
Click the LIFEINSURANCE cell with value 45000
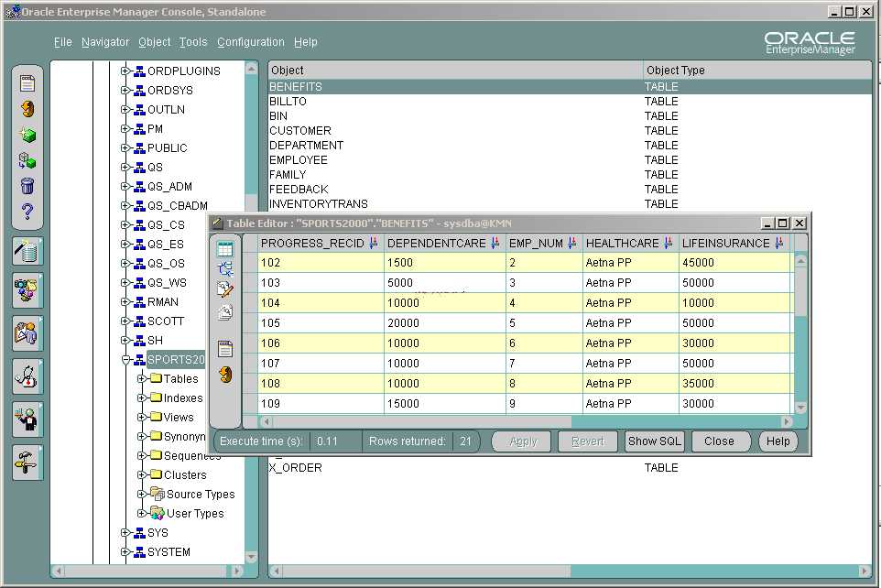pos(734,263)
